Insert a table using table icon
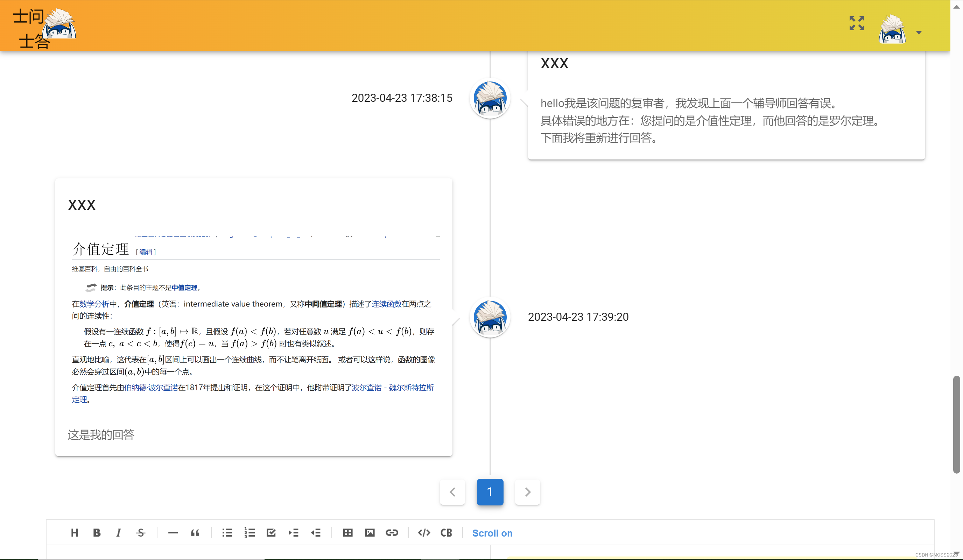Image resolution: width=963 pixels, height=560 pixels. pyautogui.click(x=347, y=533)
